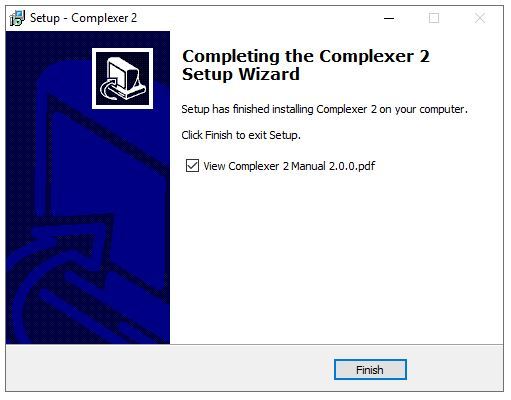Click the blank white area below the checkbox
Screen dimensions: 511x400
[x=337, y=257]
